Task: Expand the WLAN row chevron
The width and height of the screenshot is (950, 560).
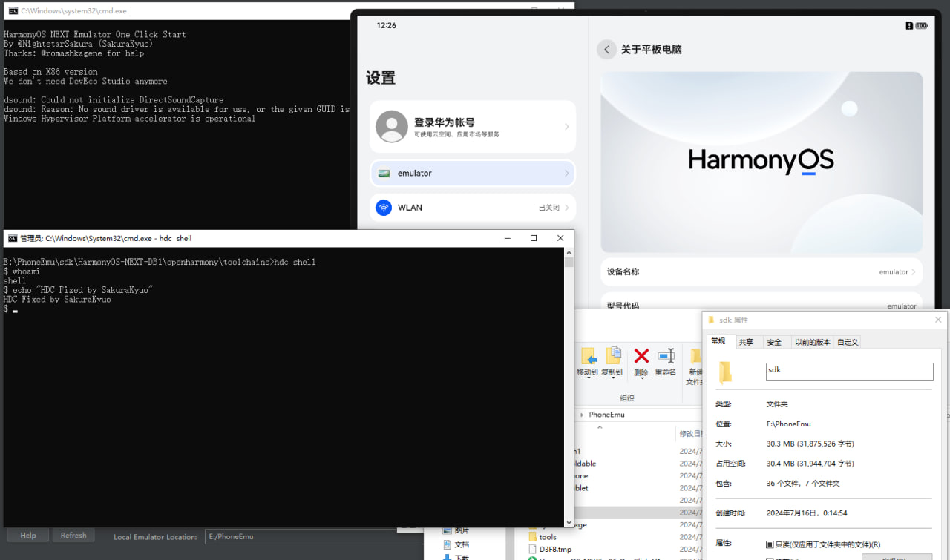Action: tap(566, 208)
